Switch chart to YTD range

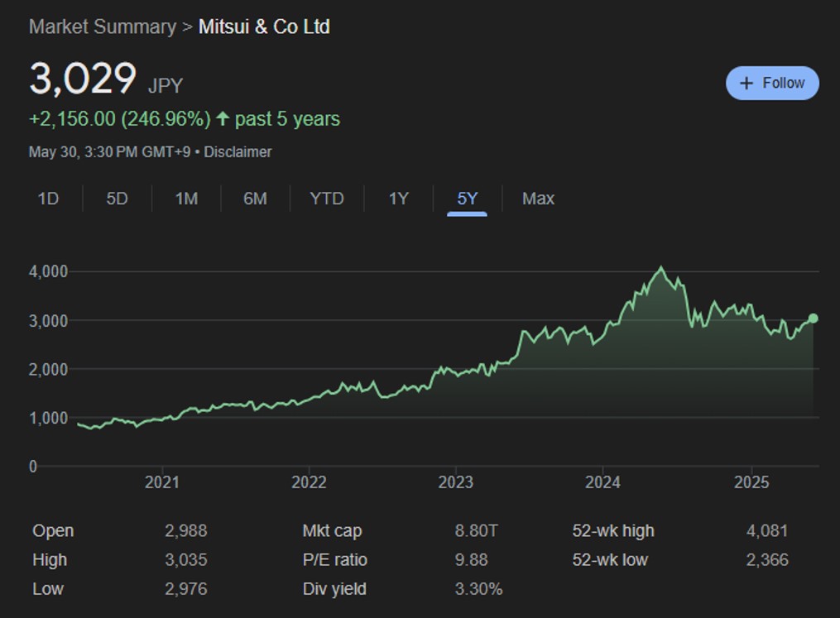click(327, 199)
